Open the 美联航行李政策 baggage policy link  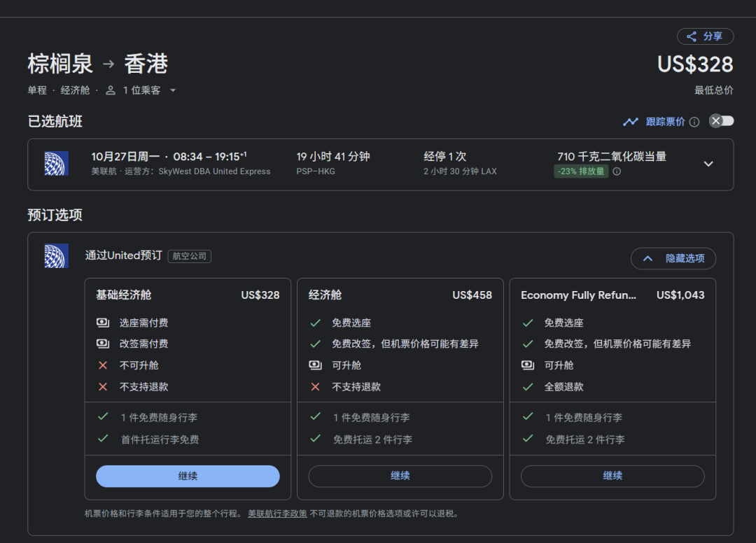(277, 514)
